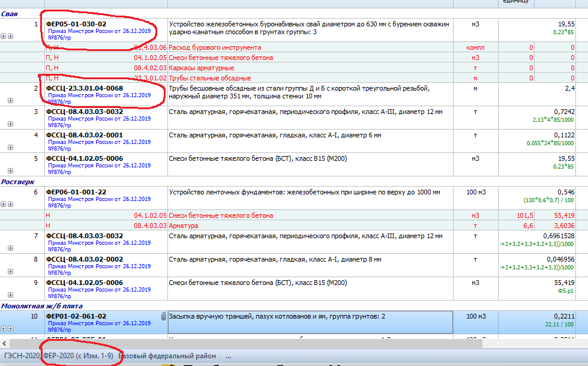Select row 3 code ФССЦ-08.4.03.03-0032
The height and width of the screenshot is (366, 588).
85,112
